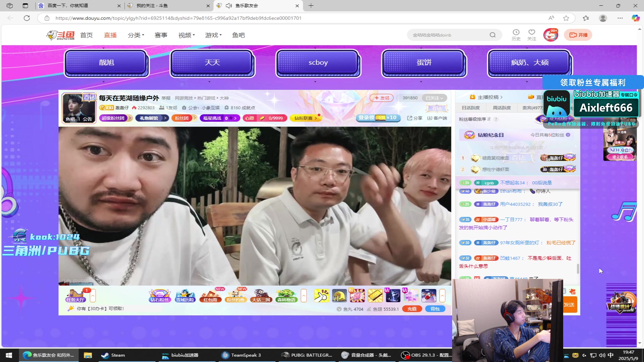644x362 pixels.
Task: Open the 钻石粉丝 diamond fans icon
Action: pos(160,296)
